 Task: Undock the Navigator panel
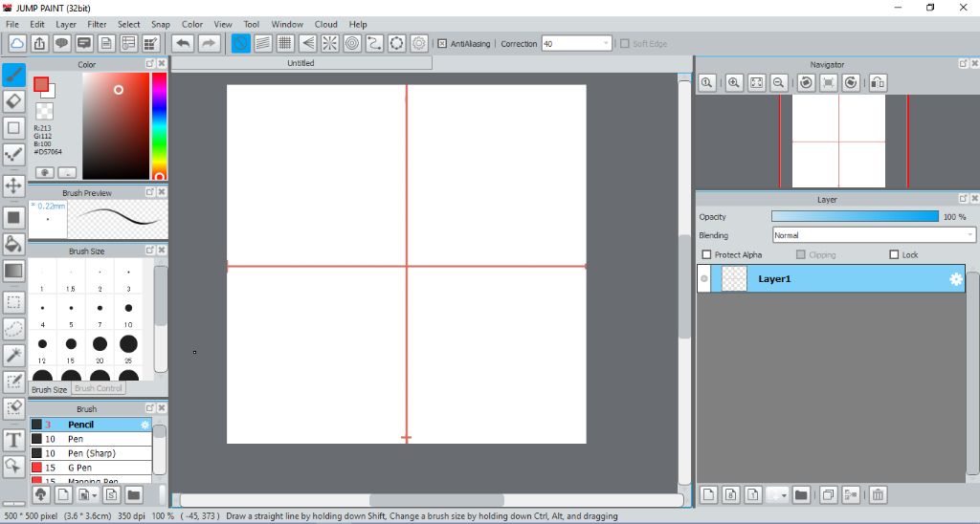tap(963, 64)
